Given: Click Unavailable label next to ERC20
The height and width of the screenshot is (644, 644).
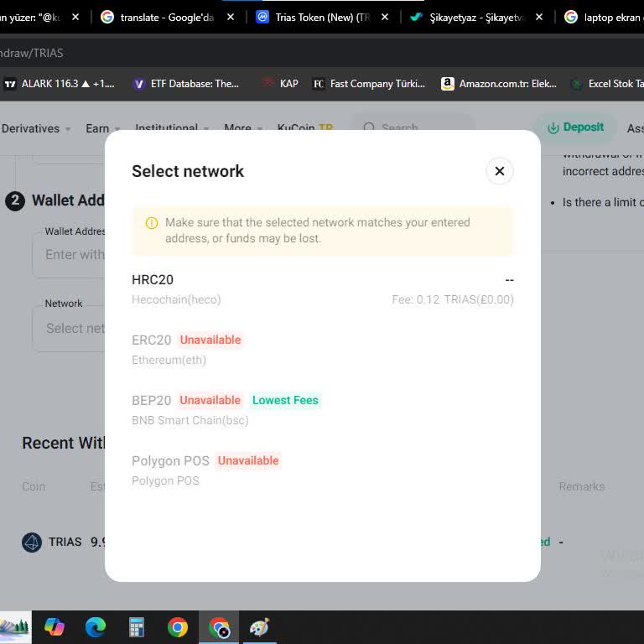Looking at the screenshot, I should pyautogui.click(x=210, y=340).
